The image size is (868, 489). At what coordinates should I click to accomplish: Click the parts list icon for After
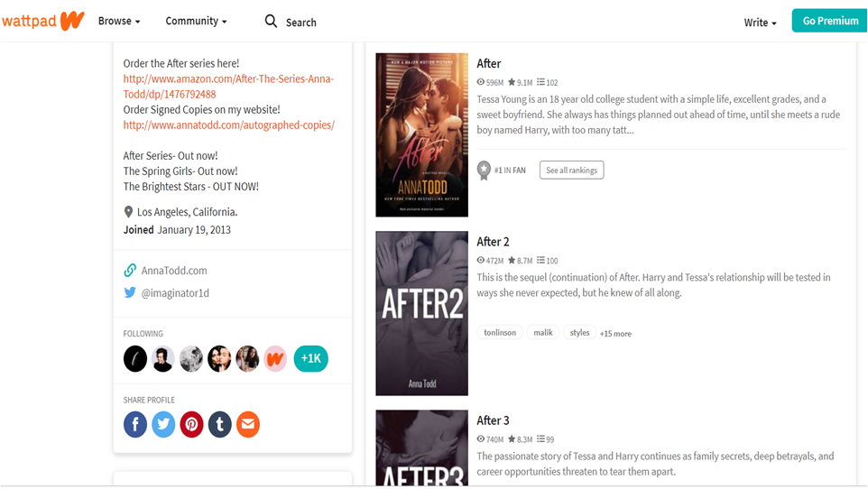pyautogui.click(x=540, y=82)
